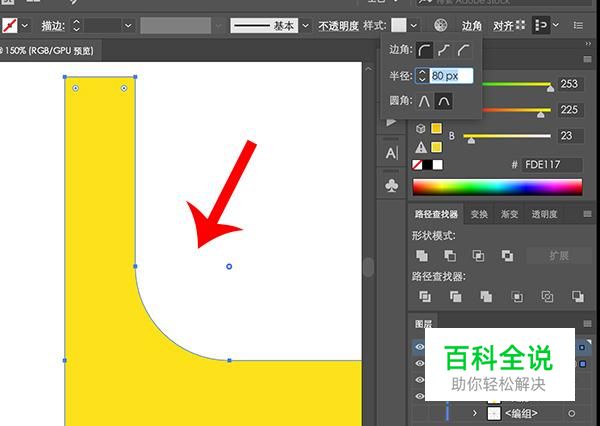This screenshot has height=426, width=600.
Task: Click the 225 color value field
Action: 570,110
